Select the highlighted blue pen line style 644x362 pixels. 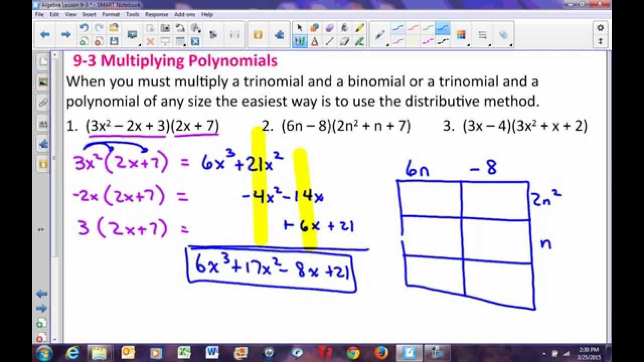(443, 29)
